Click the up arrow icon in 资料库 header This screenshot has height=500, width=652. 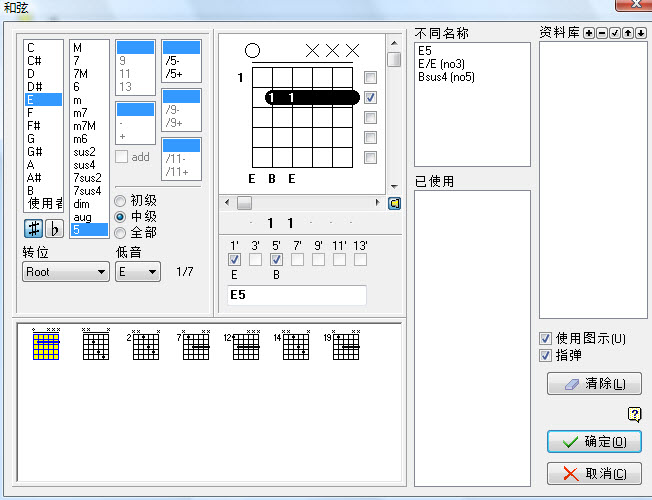pyautogui.click(x=625, y=33)
